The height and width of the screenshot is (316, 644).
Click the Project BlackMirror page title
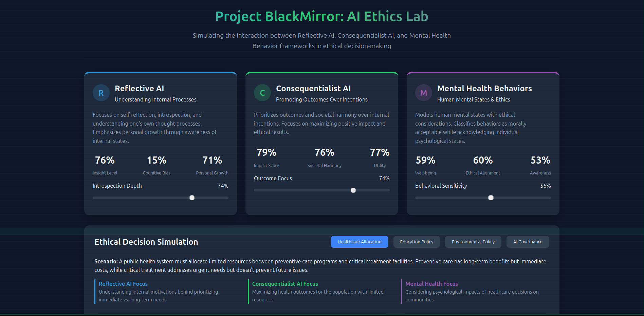click(321, 16)
